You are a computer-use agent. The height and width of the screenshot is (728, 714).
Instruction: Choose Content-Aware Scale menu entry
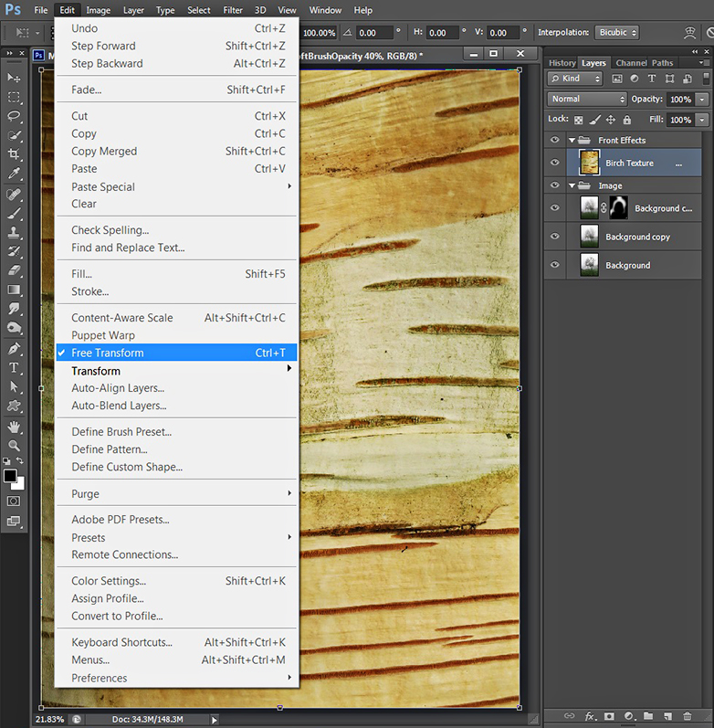tap(176, 318)
